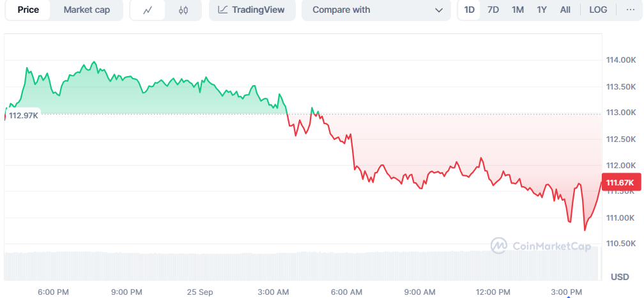Click the 25 Sep date marker
644x298 pixels.
pyautogui.click(x=200, y=292)
